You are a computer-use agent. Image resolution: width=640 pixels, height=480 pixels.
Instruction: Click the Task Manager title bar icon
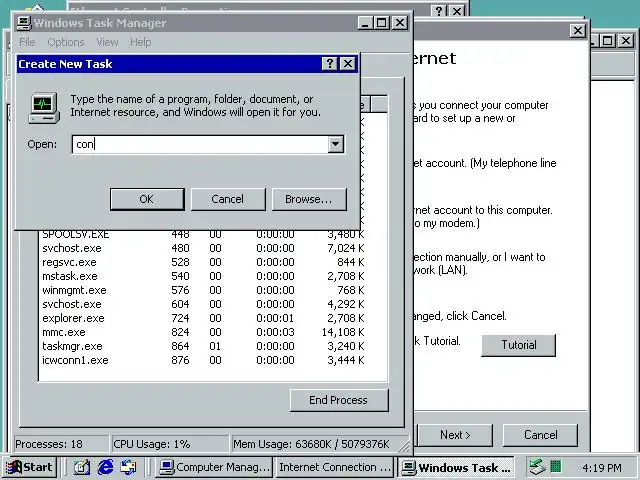(23, 23)
